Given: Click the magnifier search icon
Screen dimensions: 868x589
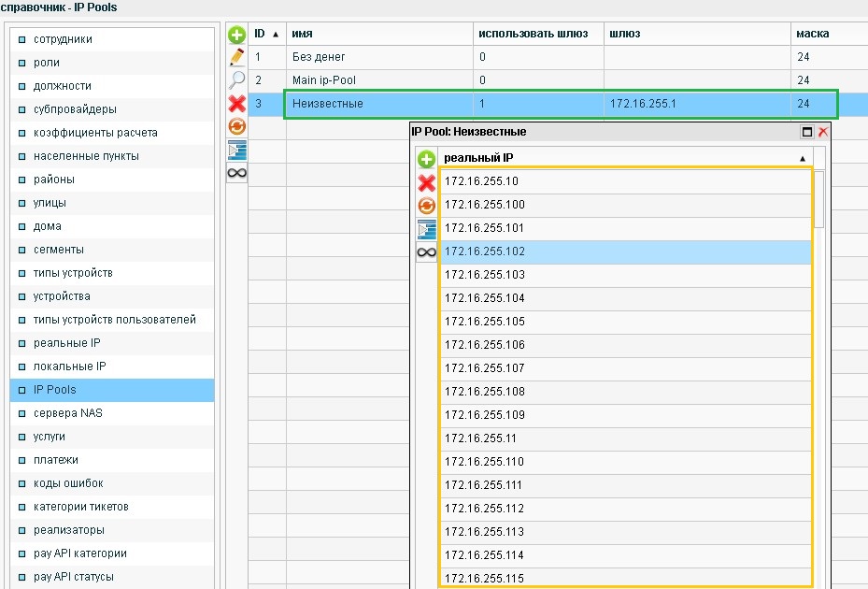Looking at the screenshot, I should [237, 80].
